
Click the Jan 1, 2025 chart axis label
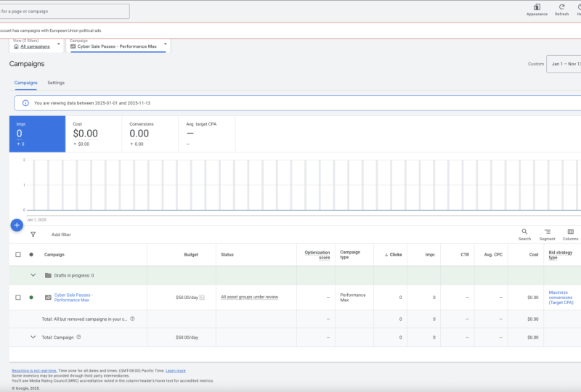tap(36, 220)
